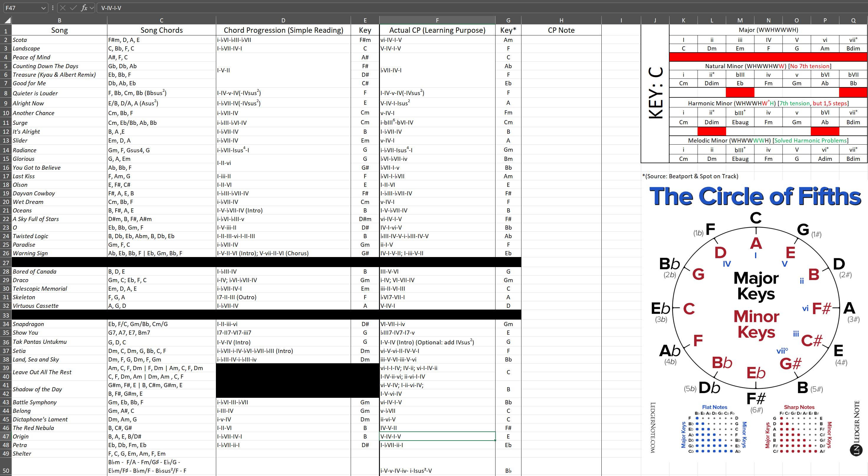Screen dimensions: 868x476
Task: Click 'Chord Progression (Simple Reading)' header cell
Action: tap(283, 30)
